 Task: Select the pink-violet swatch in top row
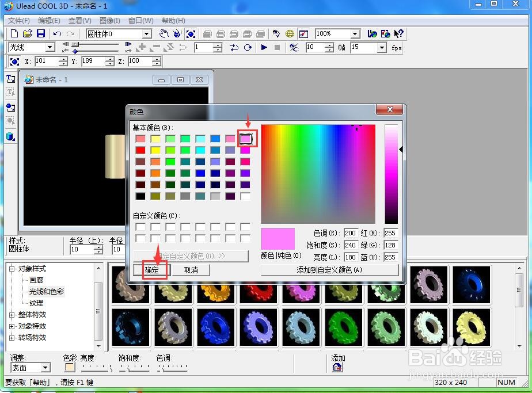coord(245,138)
